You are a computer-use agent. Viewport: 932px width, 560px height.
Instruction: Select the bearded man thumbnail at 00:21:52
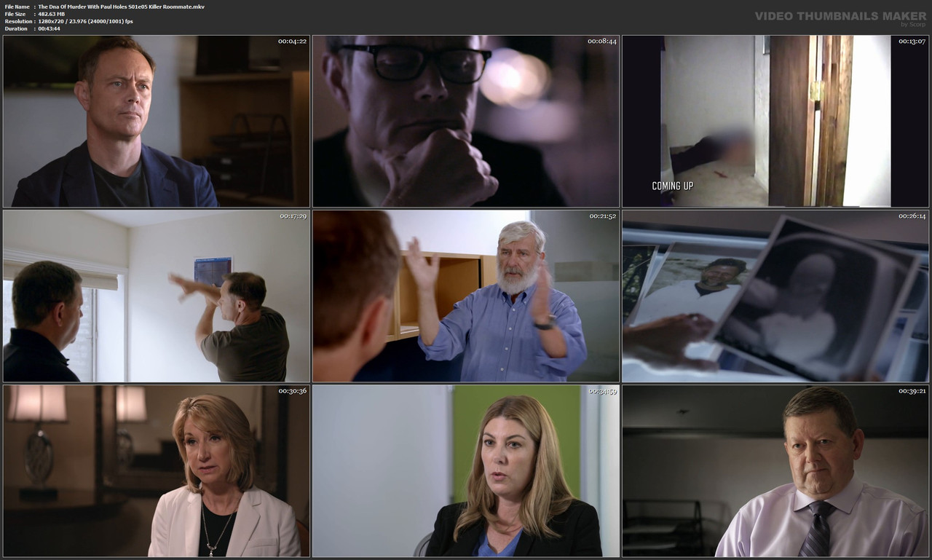tap(466, 296)
